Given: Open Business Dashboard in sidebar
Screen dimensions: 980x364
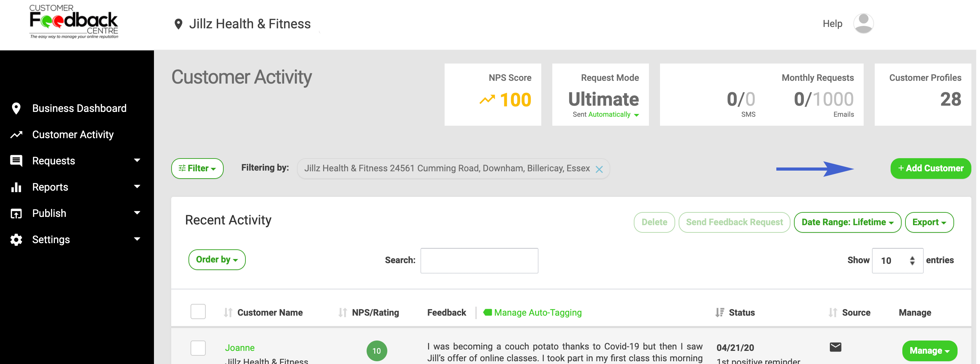Looking at the screenshot, I should 79,108.
